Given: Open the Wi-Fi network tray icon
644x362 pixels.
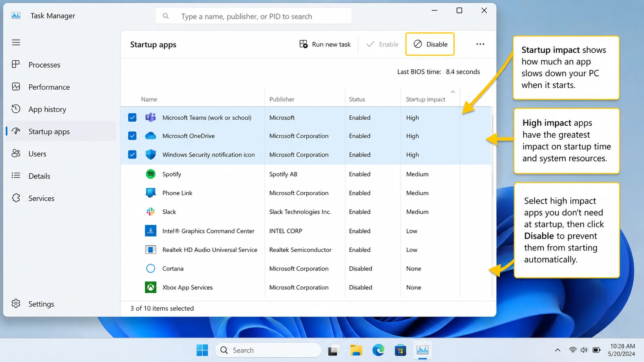Looking at the screenshot, I should pos(573,350).
